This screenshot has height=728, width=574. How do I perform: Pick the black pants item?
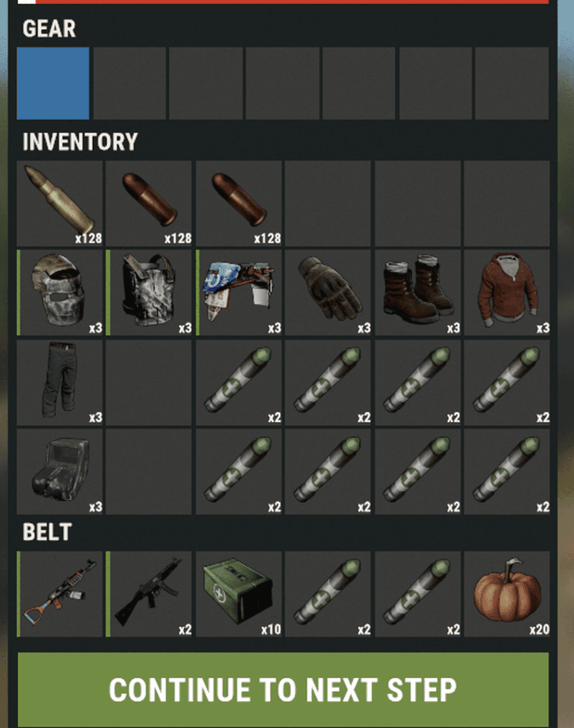(x=60, y=382)
